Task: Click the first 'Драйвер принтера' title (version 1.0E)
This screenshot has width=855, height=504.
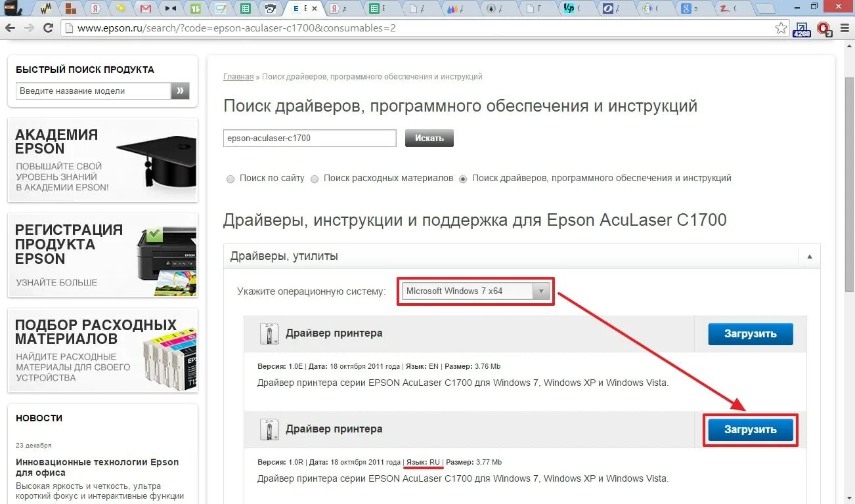Action: click(x=334, y=333)
